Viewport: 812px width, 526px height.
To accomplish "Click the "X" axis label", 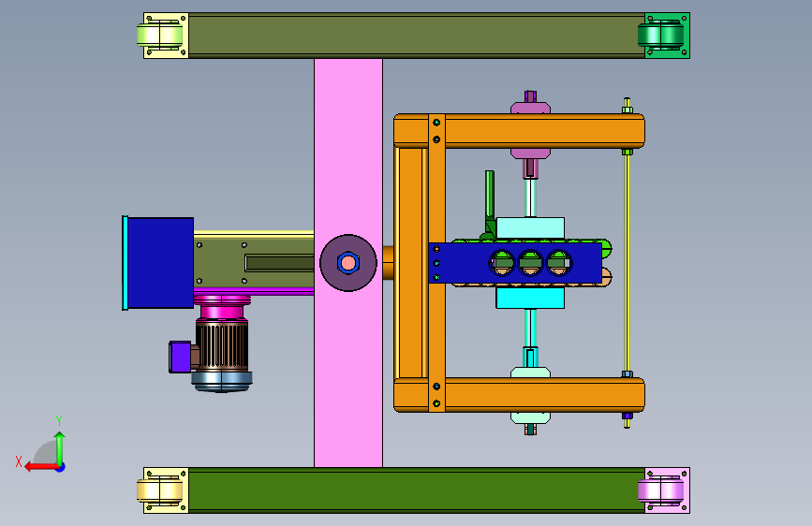I will click(19, 461).
